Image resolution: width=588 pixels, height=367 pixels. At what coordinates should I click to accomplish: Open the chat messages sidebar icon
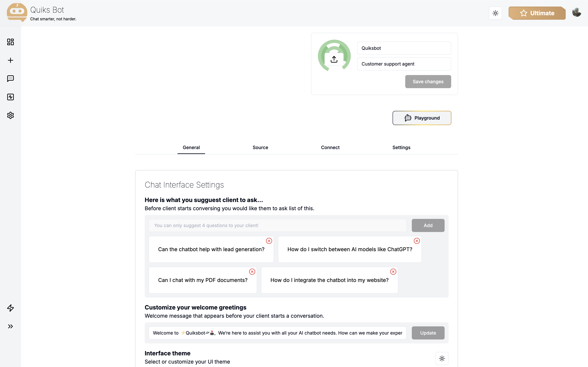click(10, 78)
